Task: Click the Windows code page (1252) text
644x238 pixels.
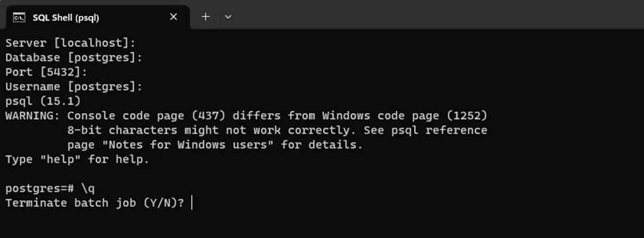Action: 404,116
